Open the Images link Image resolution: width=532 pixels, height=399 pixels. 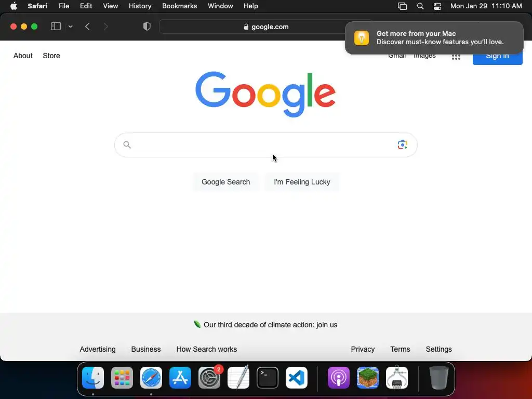coord(424,56)
